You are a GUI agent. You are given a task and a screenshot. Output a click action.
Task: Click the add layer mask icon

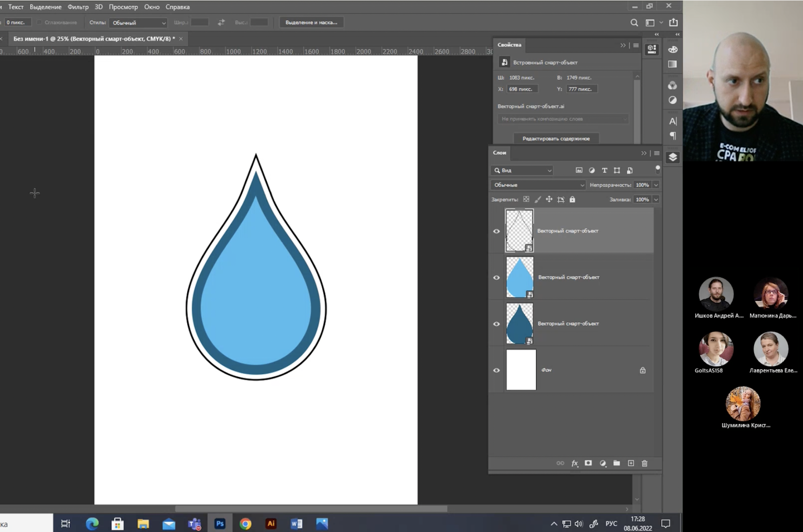588,463
